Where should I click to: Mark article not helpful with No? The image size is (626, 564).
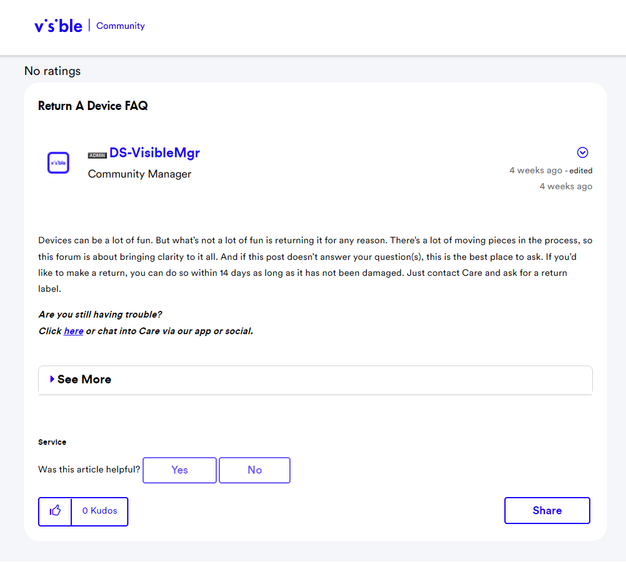[x=254, y=470]
